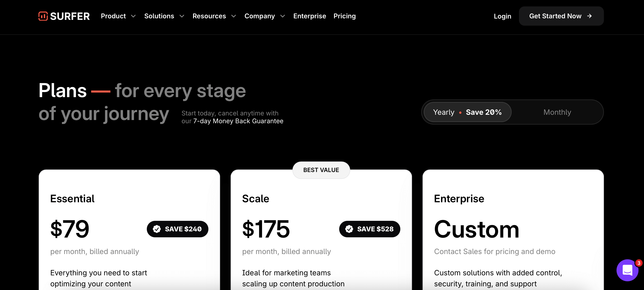Click the Enterprise plan card heading
Image resolution: width=644 pixels, height=290 pixels.
[459, 199]
